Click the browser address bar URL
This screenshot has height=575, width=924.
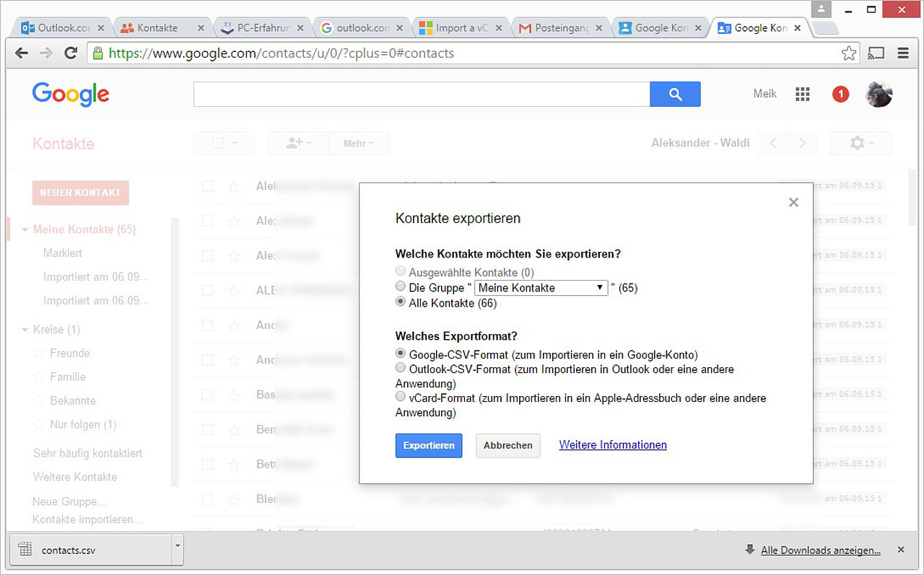coord(282,53)
